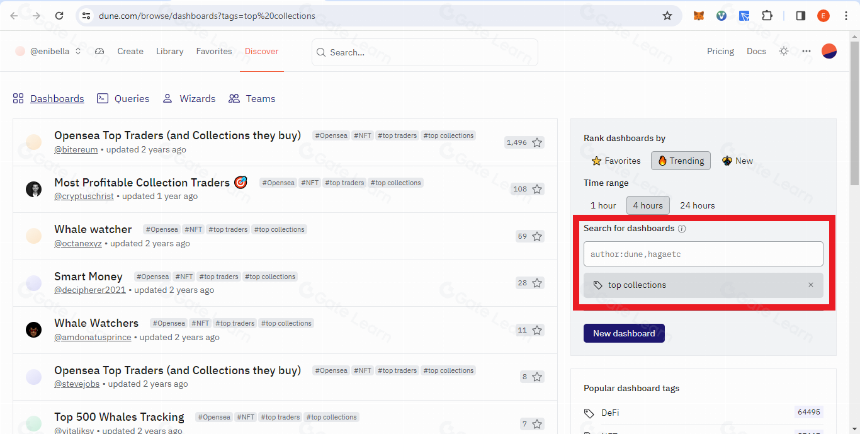Image resolution: width=860 pixels, height=434 pixels.
Task: Click the browser address bar URL
Action: click(x=207, y=16)
